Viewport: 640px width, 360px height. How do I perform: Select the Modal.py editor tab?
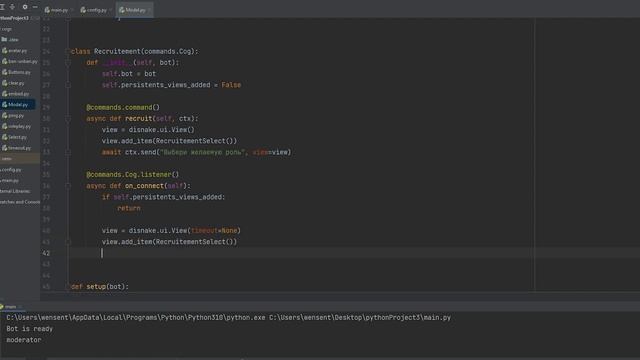tap(135, 10)
